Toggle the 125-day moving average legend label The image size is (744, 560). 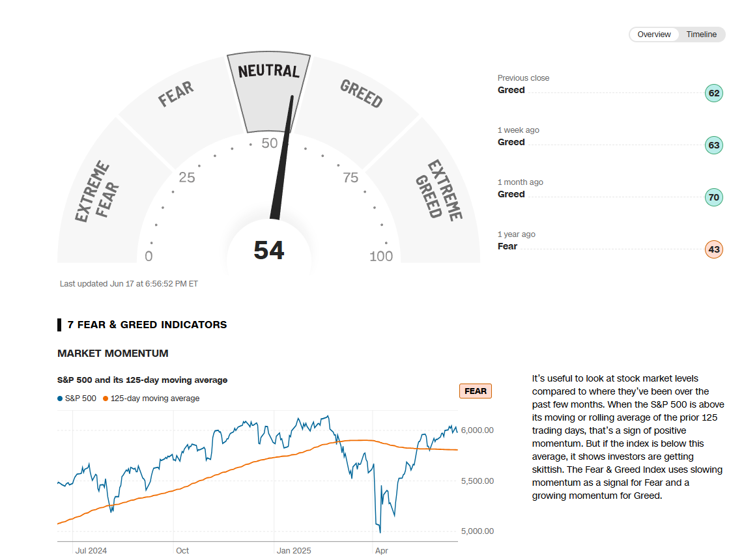[x=155, y=399]
